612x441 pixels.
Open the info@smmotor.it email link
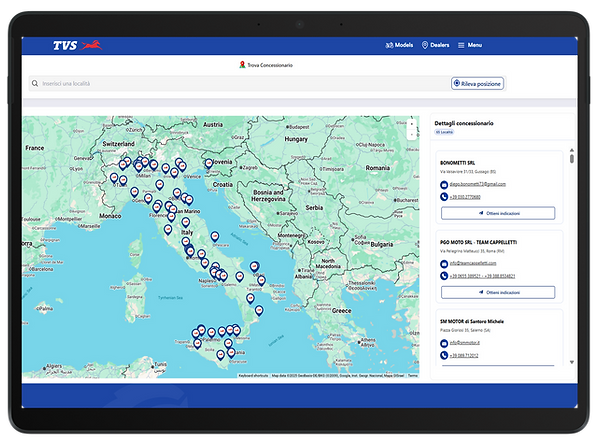click(x=464, y=343)
